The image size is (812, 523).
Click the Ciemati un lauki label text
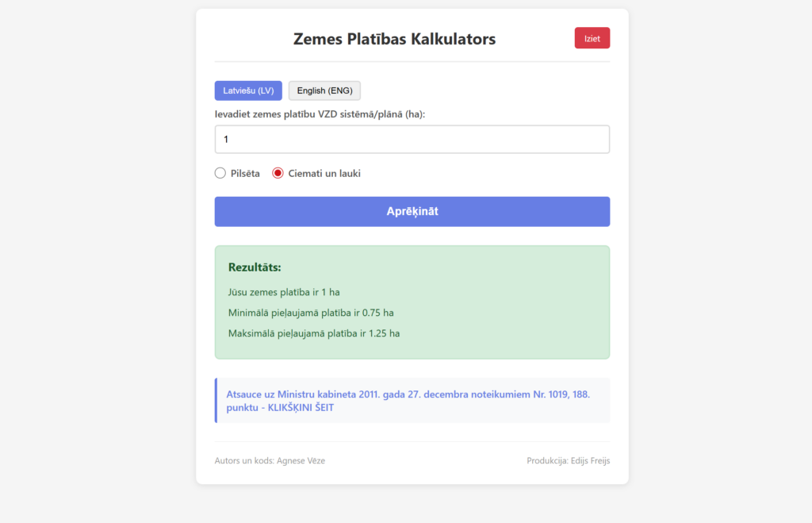[x=324, y=173]
